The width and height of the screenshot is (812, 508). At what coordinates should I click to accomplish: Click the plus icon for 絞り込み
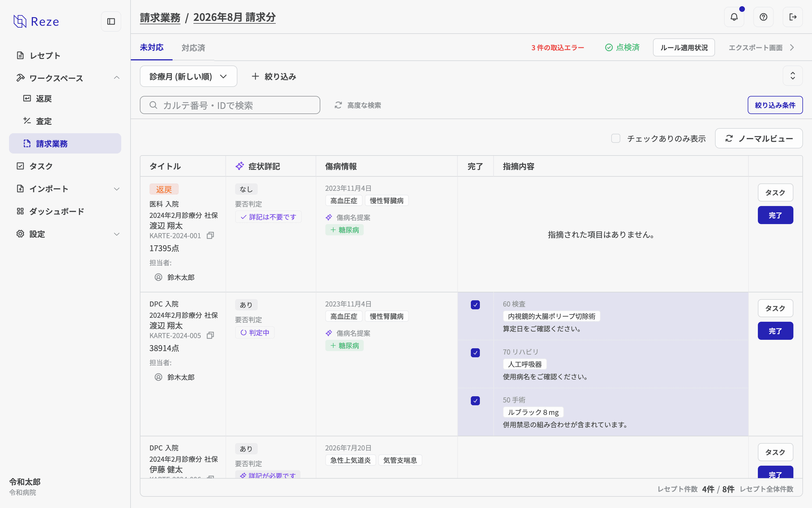(x=255, y=76)
